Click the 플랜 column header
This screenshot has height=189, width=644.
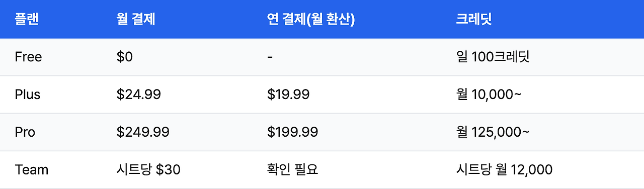[x=27, y=19]
